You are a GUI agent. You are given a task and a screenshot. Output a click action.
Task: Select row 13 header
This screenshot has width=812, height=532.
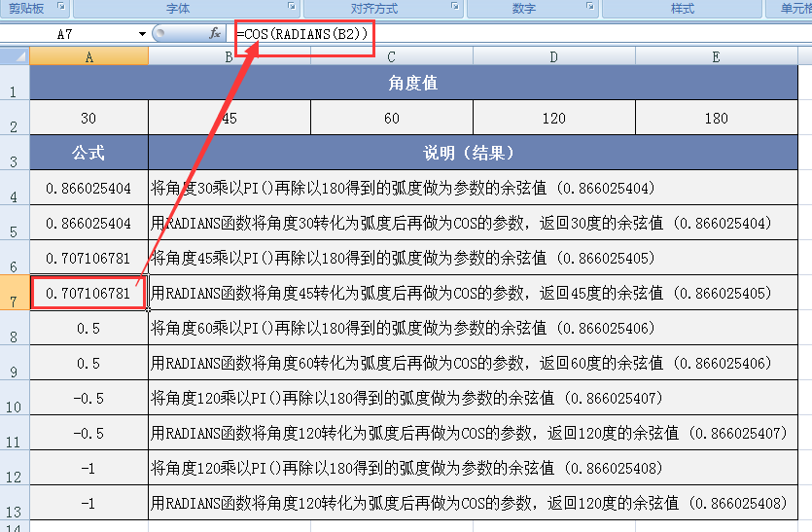tap(15, 503)
